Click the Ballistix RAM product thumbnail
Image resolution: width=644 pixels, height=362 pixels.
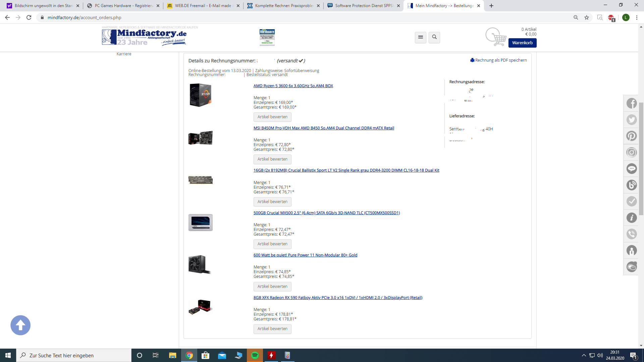(x=201, y=180)
